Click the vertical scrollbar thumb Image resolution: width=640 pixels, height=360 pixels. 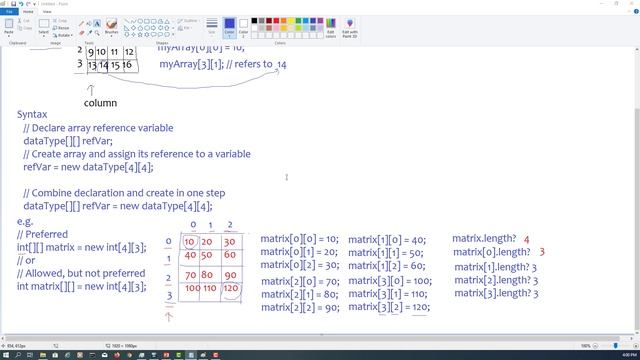pos(637,218)
